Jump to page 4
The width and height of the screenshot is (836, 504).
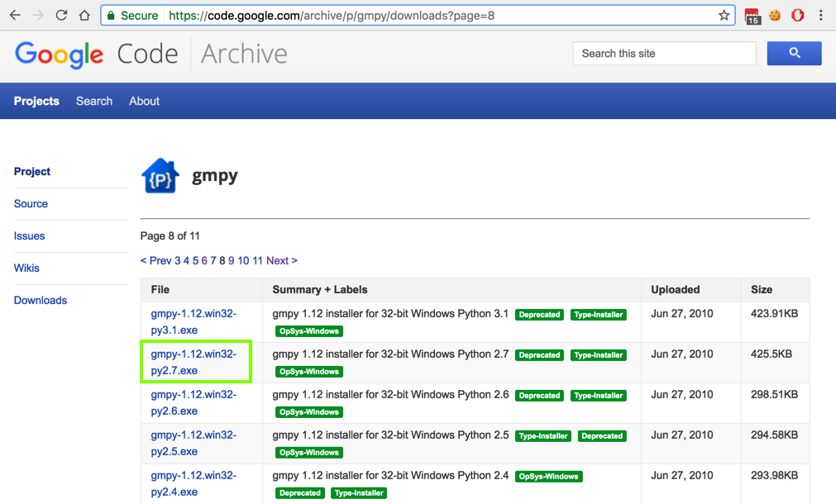tap(186, 260)
